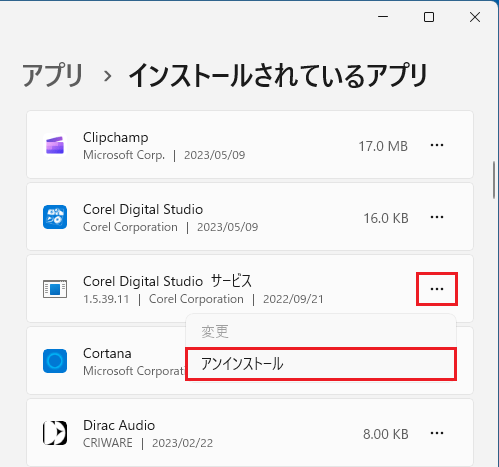499x467 pixels.
Task: Go back to アプリ breadcrumb
Action: coord(53,76)
